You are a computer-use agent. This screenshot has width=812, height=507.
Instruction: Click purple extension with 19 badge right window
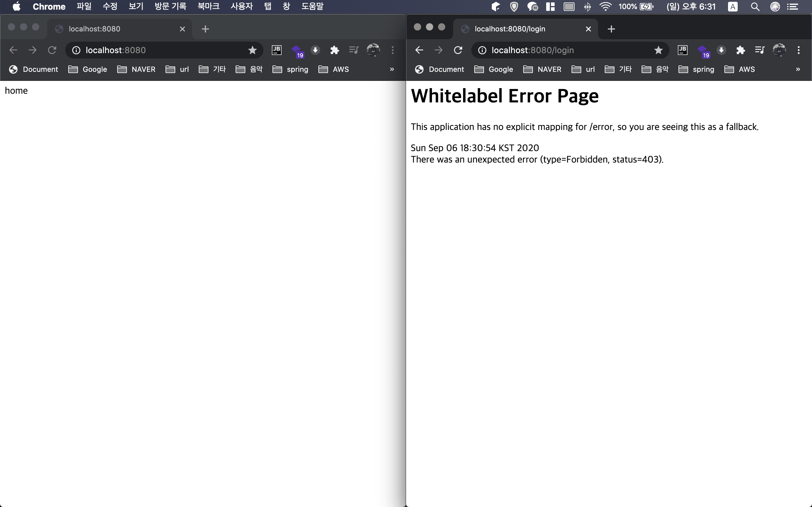703,51
